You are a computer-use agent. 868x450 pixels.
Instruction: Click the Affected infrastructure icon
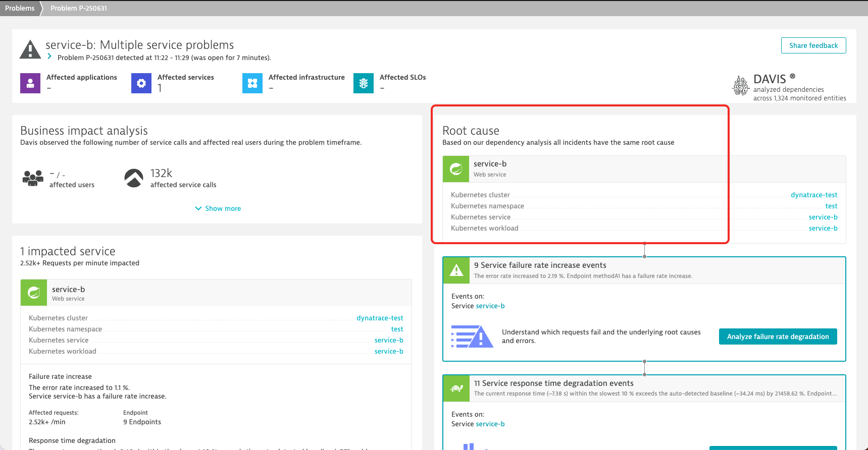252,83
